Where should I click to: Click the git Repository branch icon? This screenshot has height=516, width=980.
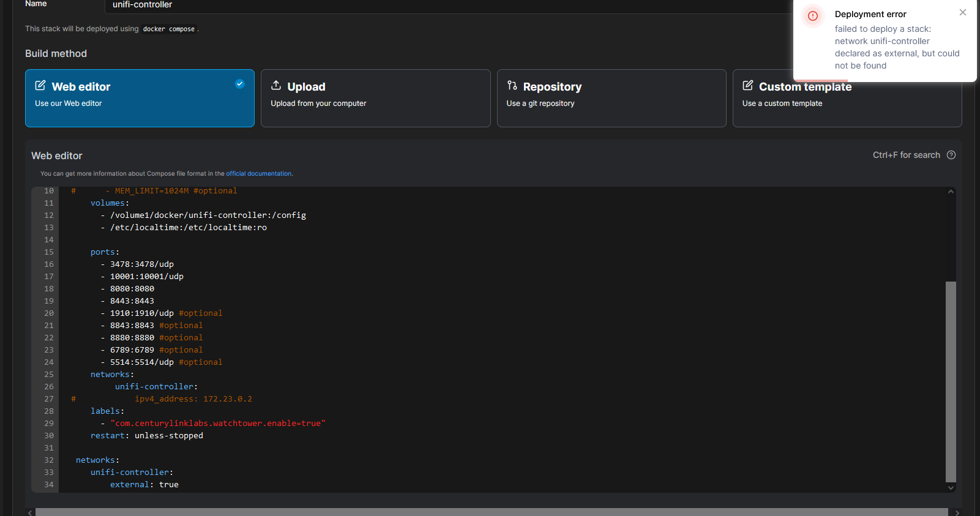coord(512,86)
